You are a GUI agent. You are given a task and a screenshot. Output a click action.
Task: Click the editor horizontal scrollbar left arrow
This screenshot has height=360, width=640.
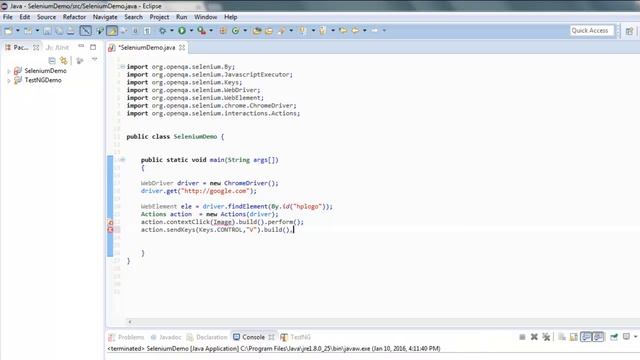point(130,322)
